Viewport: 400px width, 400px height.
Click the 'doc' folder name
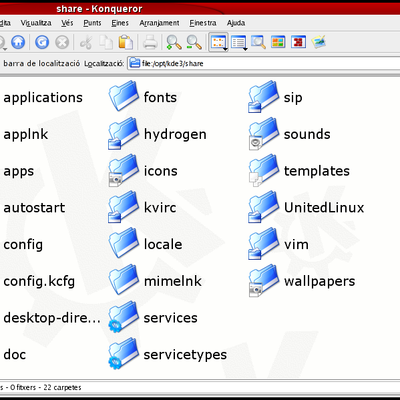click(14, 354)
